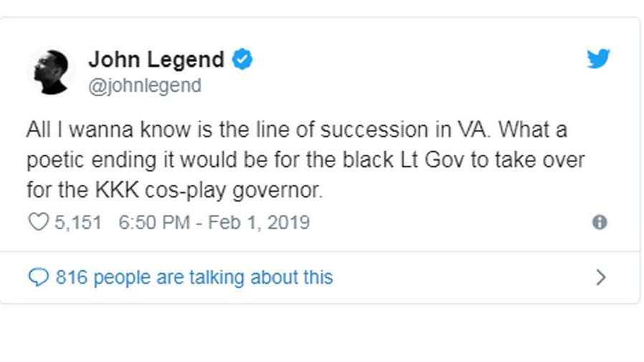Click the Feb 1, 2019 date
Screen dimensions: 644x362
pyautogui.click(x=259, y=222)
